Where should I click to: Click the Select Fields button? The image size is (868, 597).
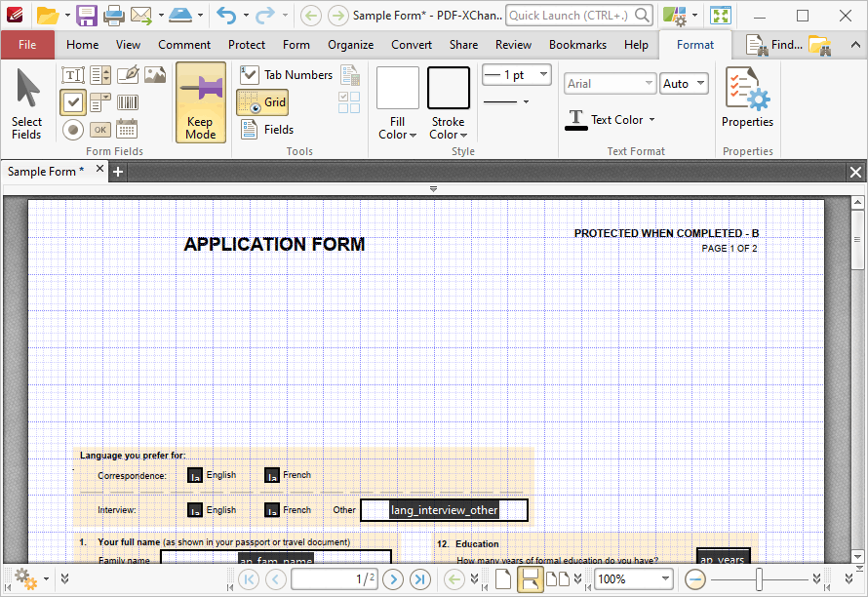pyautogui.click(x=26, y=103)
